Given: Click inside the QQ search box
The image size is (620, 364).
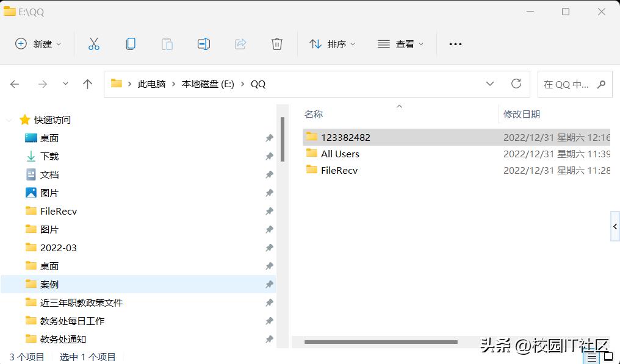Looking at the screenshot, I should coord(571,84).
